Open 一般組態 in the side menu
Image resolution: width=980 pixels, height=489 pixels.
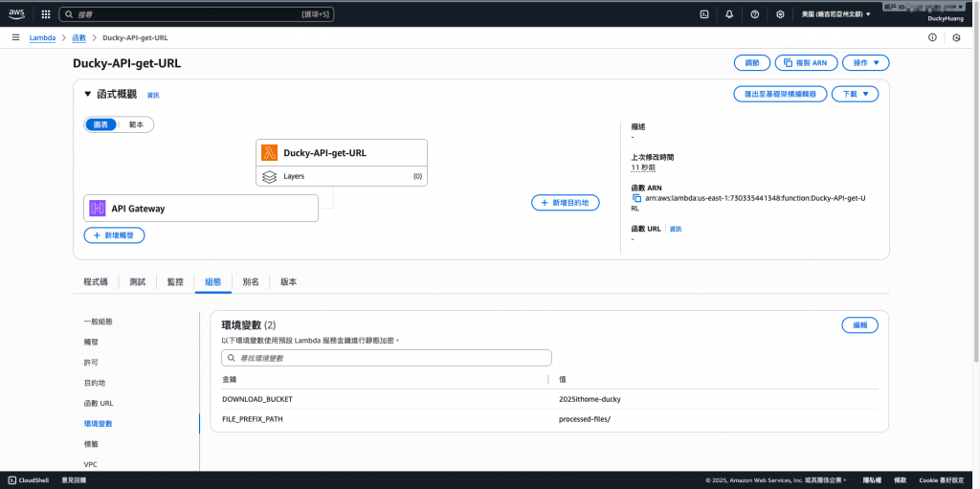pyautogui.click(x=99, y=322)
